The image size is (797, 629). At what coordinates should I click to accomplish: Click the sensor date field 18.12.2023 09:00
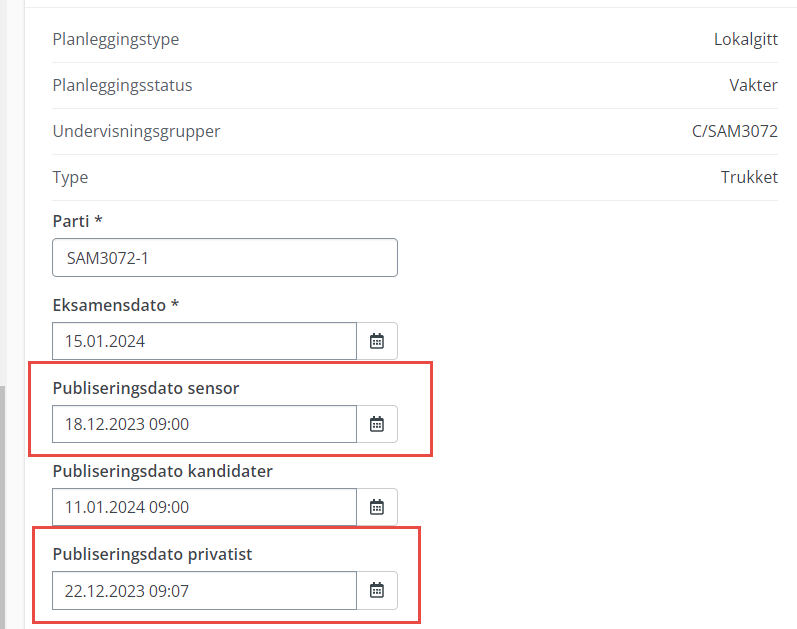click(204, 424)
